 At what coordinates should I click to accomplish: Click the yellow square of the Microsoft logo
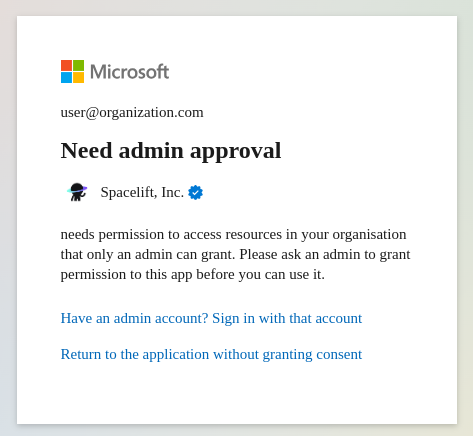click(x=78, y=77)
